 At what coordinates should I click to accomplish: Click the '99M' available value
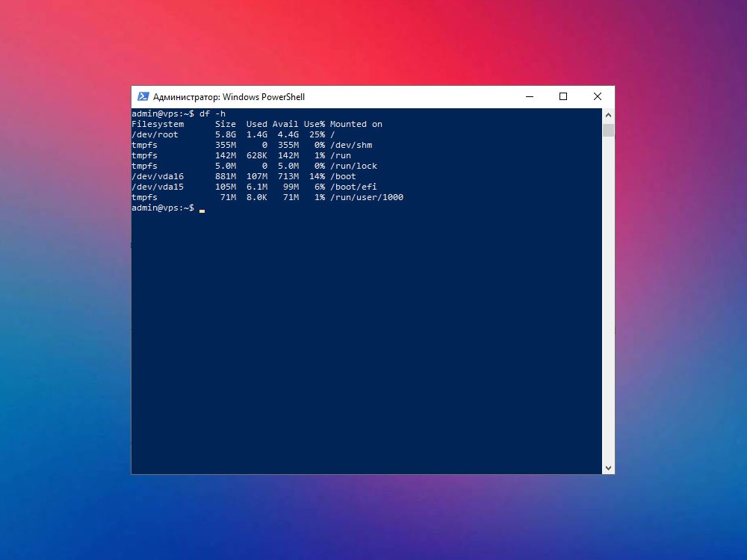click(x=291, y=187)
